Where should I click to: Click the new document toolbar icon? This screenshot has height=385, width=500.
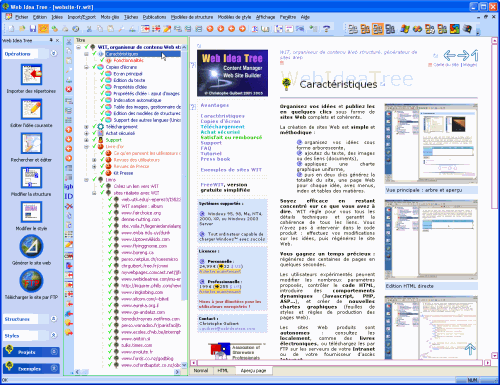(x=11, y=29)
